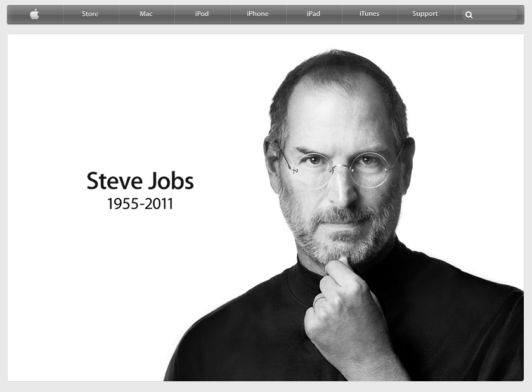Click the Apple logo home icon
The height and width of the screenshot is (392, 532).
[35, 14]
